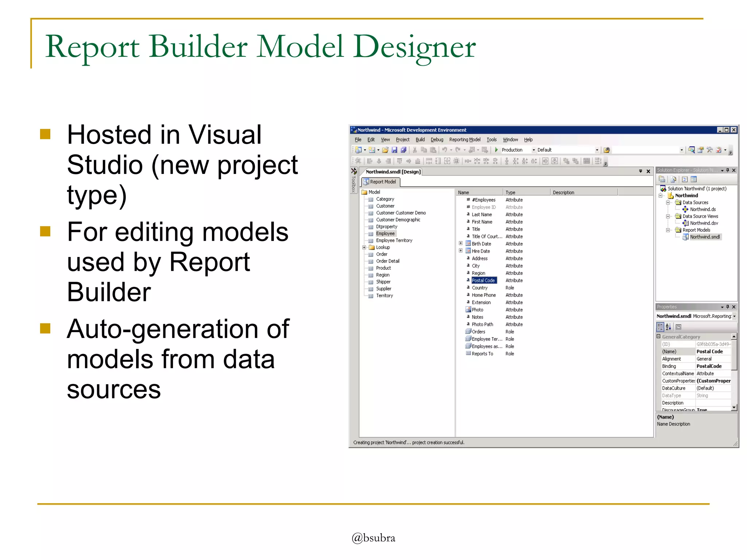This screenshot has height=560, width=747.
Task: Open the Properties Window toolbar icon
Action: pos(700,150)
